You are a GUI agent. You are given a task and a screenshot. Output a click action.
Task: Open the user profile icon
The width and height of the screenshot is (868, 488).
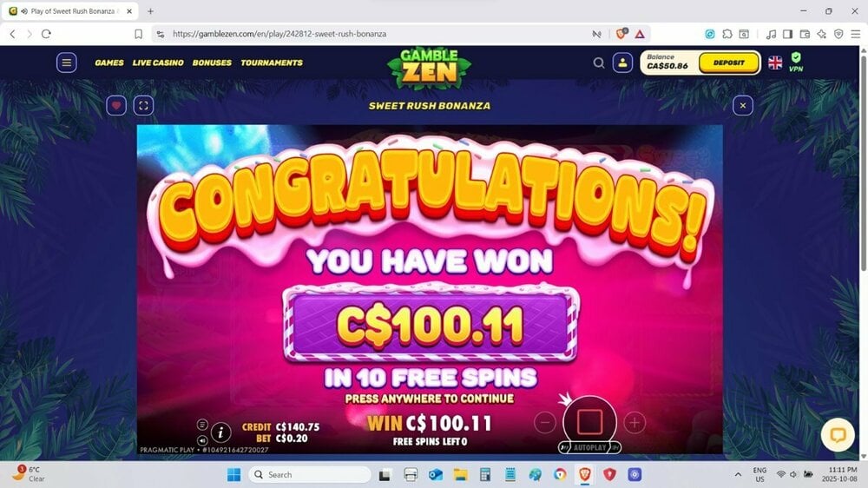pyautogui.click(x=622, y=63)
